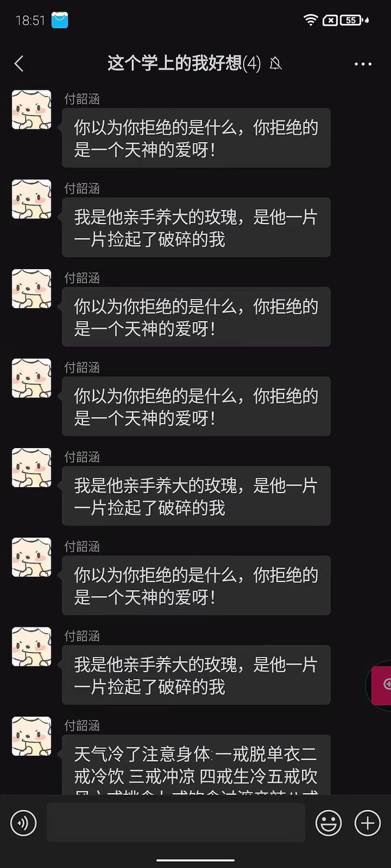391x868 pixels.
Task: Tap the battery indicator showing 55
Action: pos(351,20)
